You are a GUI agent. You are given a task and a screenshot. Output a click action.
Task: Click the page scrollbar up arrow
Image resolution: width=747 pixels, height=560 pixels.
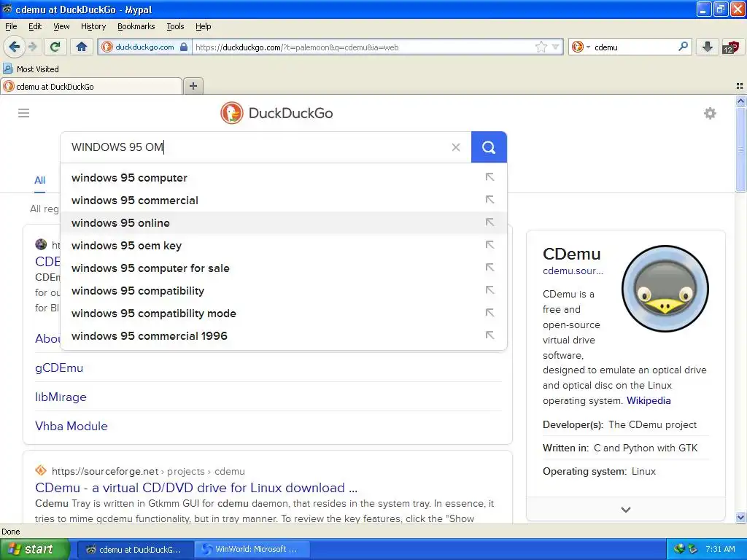pos(740,101)
